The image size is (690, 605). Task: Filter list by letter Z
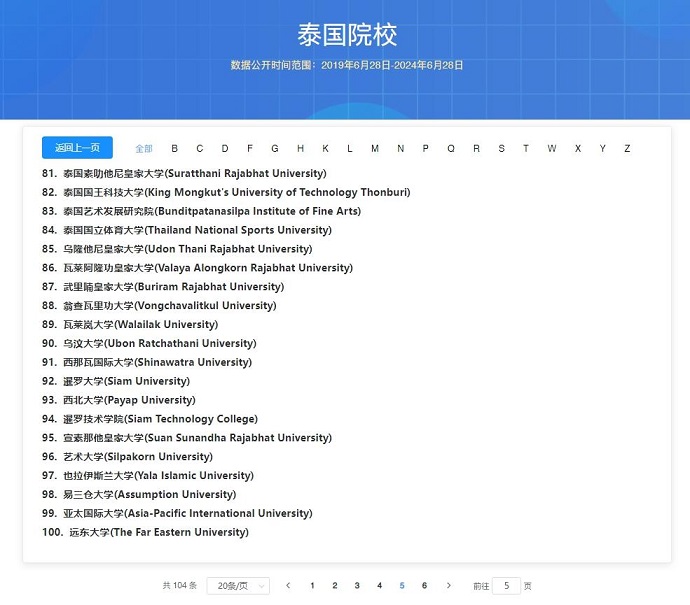pyautogui.click(x=627, y=149)
